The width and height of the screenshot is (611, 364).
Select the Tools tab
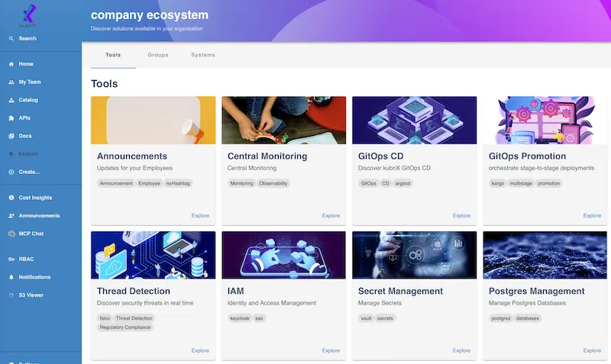[113, 55]
